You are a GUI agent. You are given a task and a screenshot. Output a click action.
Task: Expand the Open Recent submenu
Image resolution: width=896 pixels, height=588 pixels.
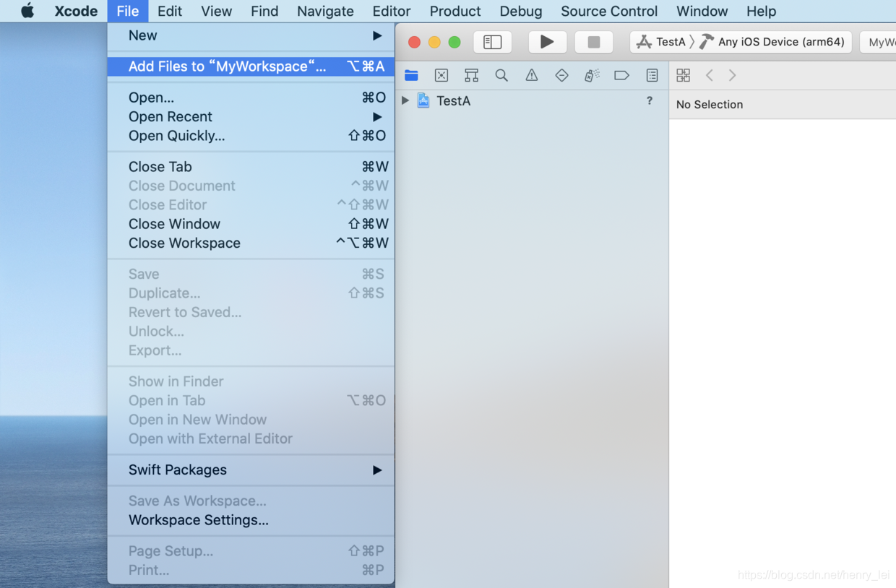251,116
